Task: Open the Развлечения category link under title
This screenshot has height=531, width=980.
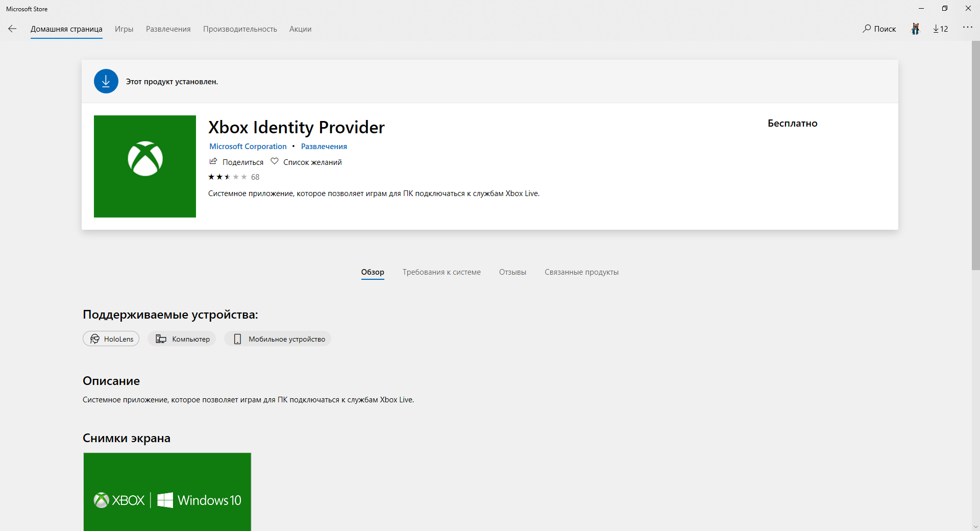Action: [x=324, y=147]
